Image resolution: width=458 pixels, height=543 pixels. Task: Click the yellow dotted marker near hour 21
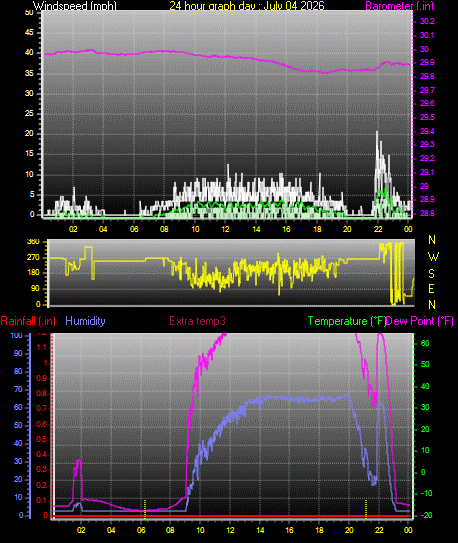[366, 509]
